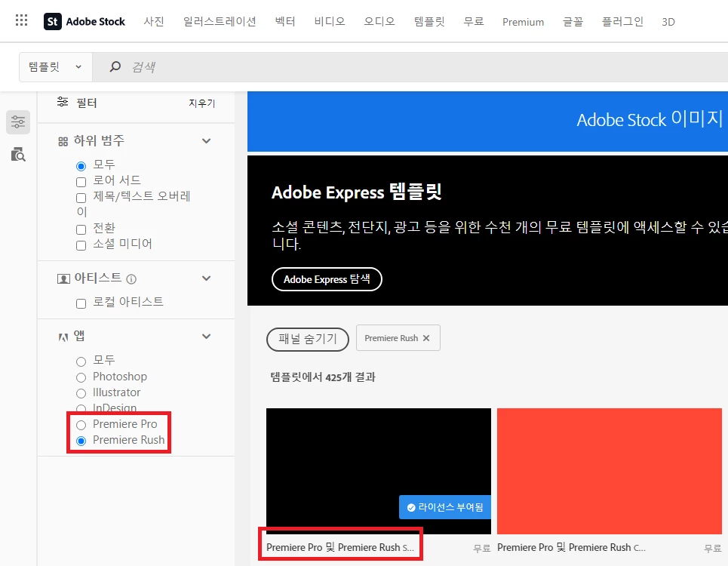Check the 소셜 미디어 checkbox
This screenshot has height=566, width=728.
pos(81,245)
